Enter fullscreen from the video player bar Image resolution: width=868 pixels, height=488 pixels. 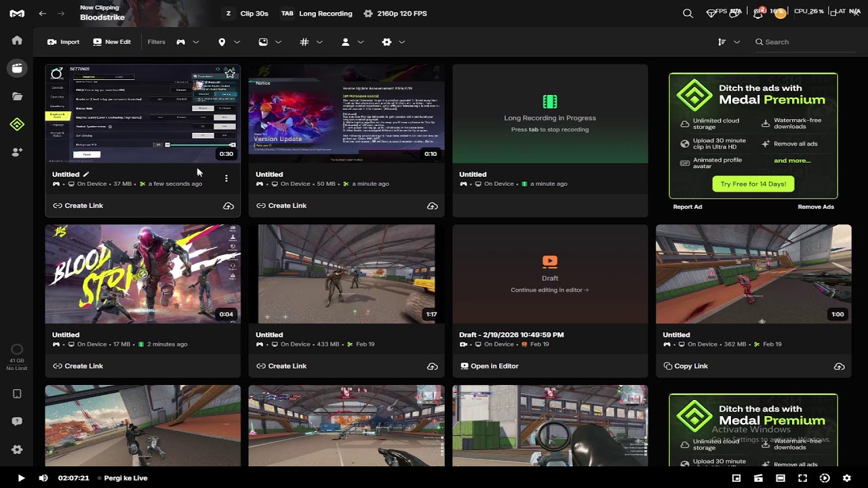tap(802, 478)
